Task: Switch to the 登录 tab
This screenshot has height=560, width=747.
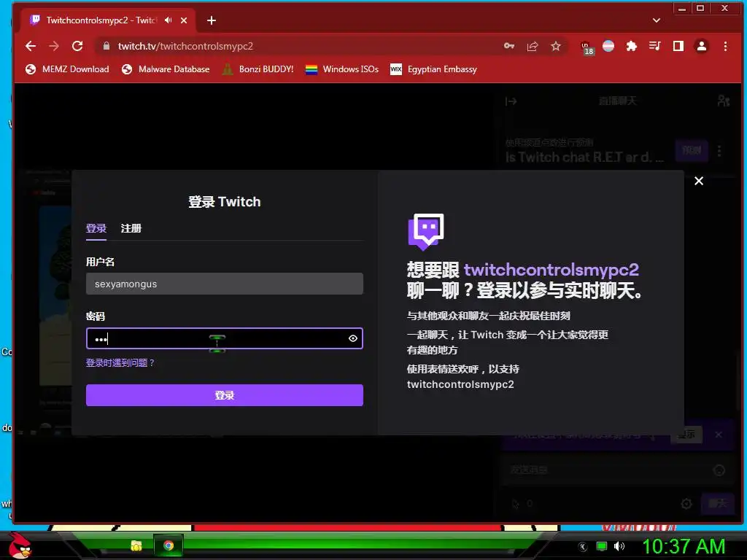Action: 96,228
